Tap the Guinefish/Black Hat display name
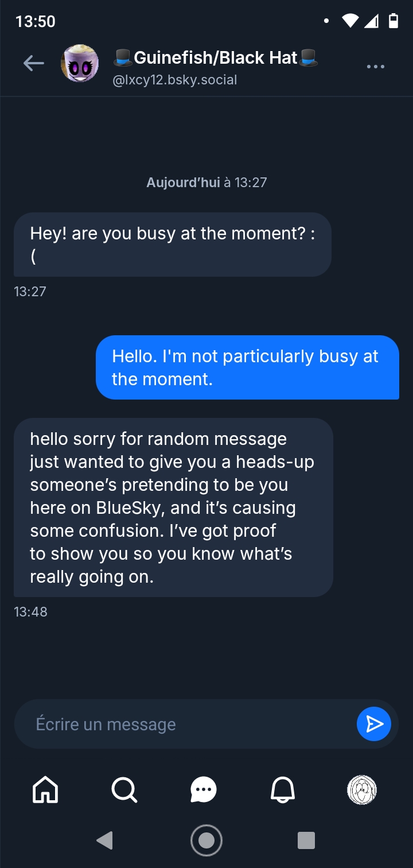The width and height of the screenshot is (413, 868). click(216, 57)
